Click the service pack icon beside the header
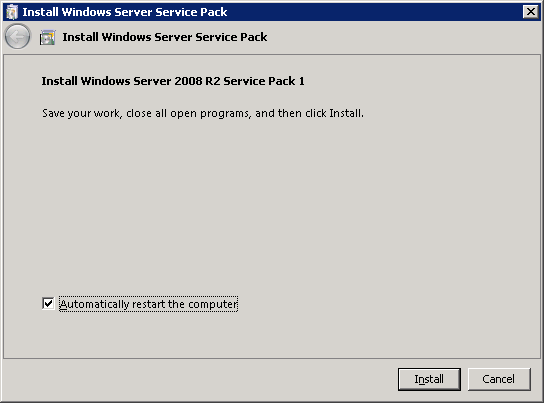The image size is (544, 403). point(48,37)
